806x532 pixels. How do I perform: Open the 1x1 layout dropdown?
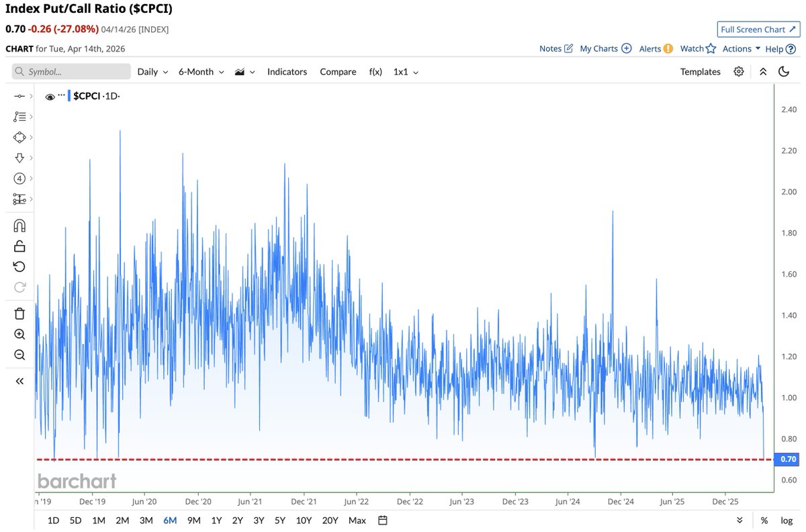[406, 72]
